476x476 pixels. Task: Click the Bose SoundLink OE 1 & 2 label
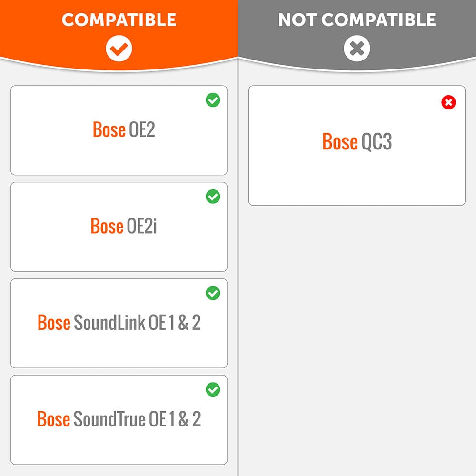coord(119,323)
